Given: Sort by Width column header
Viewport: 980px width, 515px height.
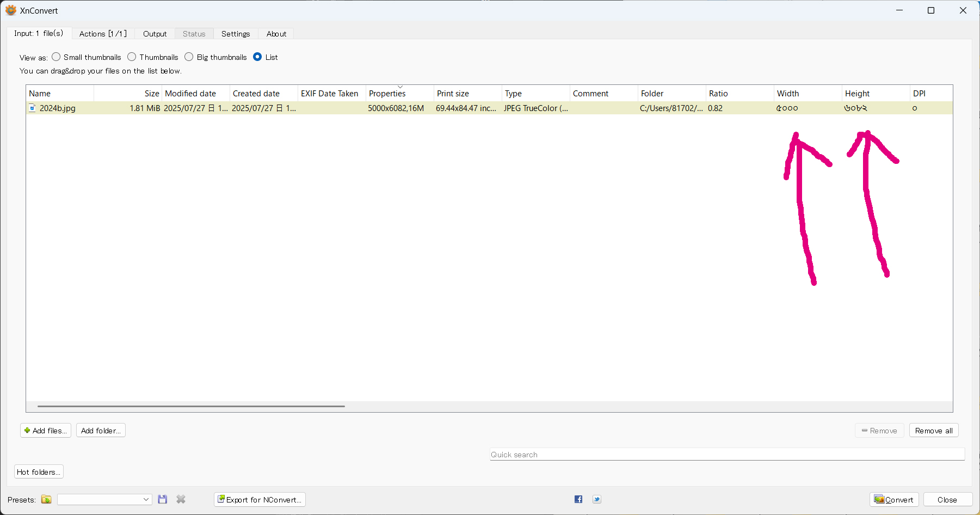Looking at the screenshot, I should (x=808, y=93).
